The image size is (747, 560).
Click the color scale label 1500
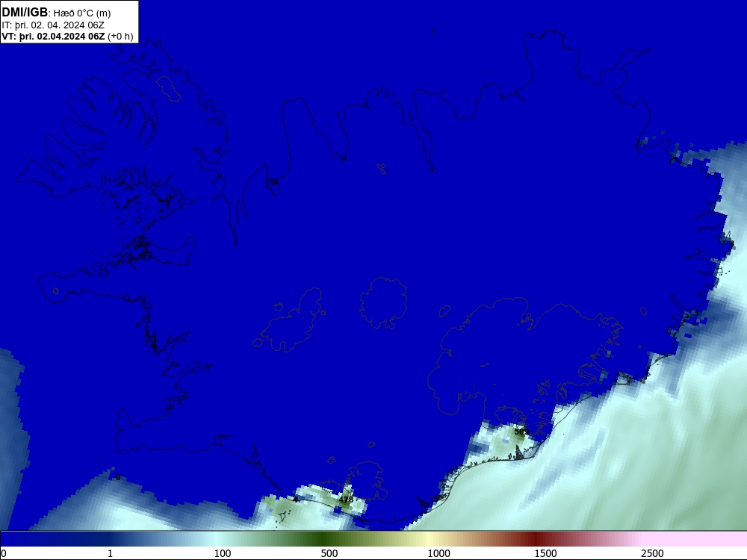[545, 553]
